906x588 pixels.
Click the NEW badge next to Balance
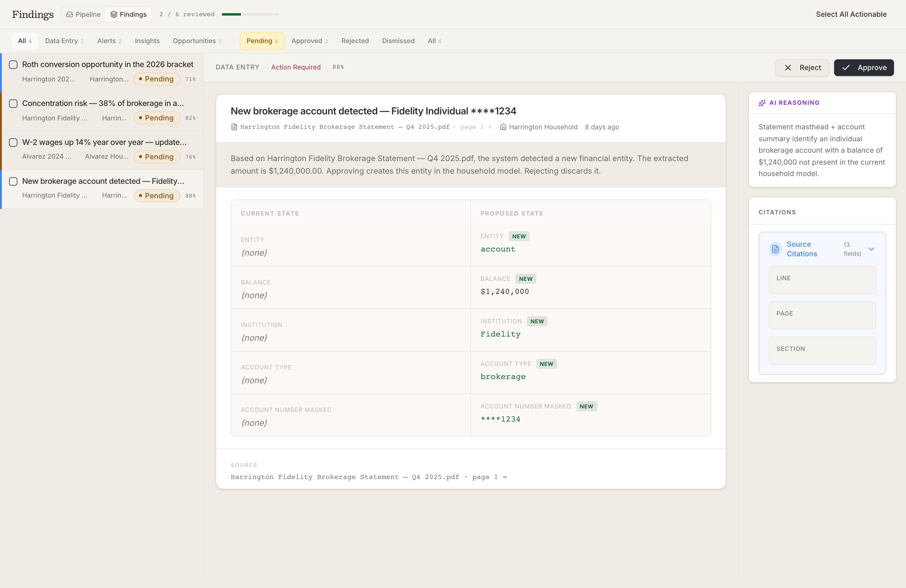(x=526, y=279)
